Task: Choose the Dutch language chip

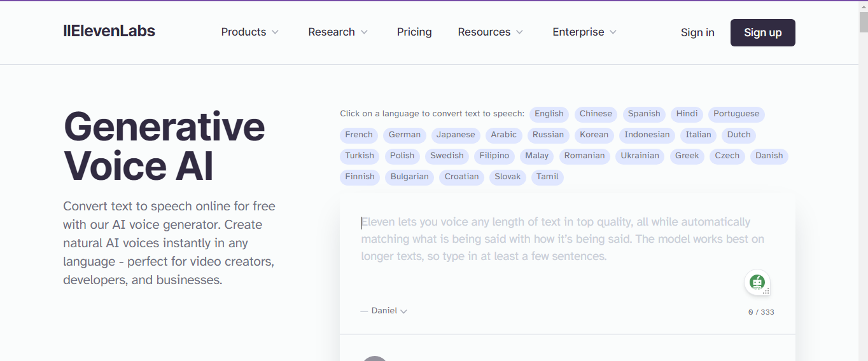Action: click(x=739, y=135)
